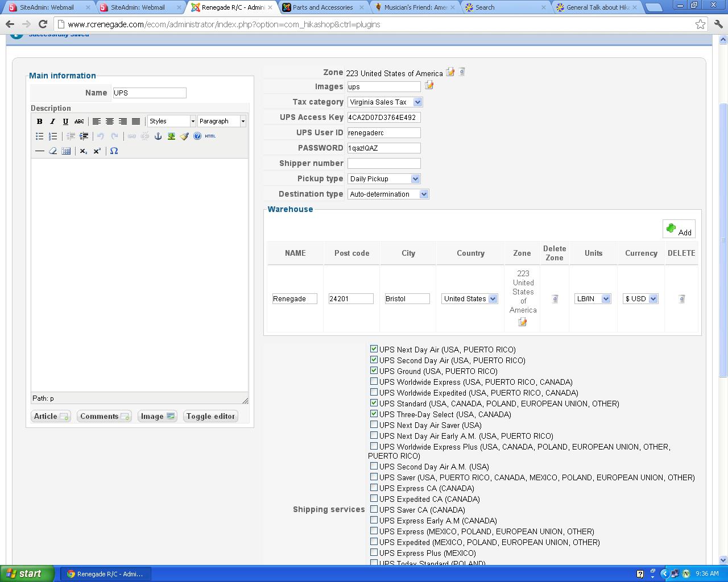Open the editor Paragraph format dropdown
The height and width of the screenshot is (582, 728).
point(221,121)
